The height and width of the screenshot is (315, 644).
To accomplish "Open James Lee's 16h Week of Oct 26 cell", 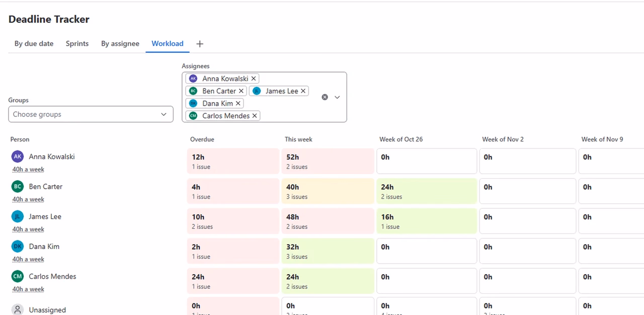I will (x=427, y=221).
